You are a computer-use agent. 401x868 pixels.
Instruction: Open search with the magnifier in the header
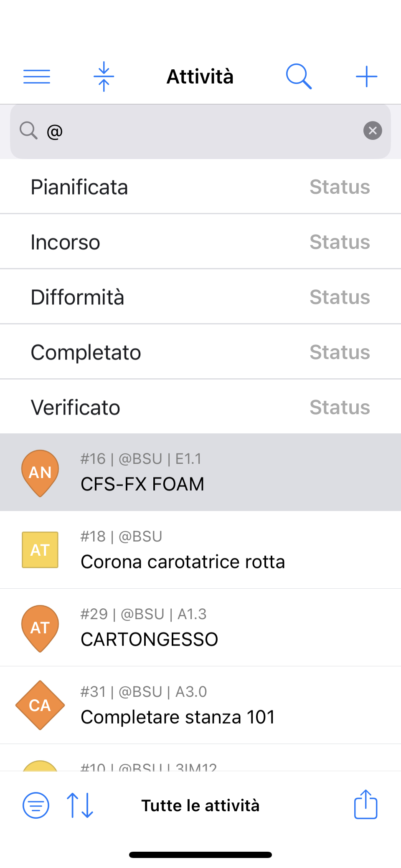(299, 77)
